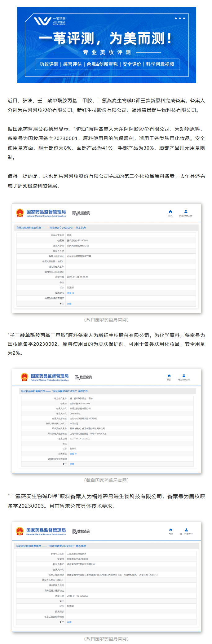Click the home icon in the 20230003 screenshot
This screenshot has height=644, width=212.
(171, 530)
